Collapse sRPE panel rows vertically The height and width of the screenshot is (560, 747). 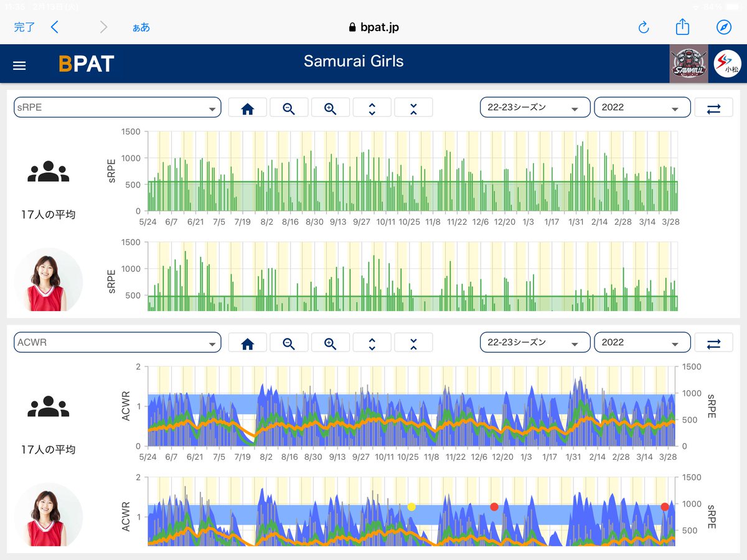(413, 108)
